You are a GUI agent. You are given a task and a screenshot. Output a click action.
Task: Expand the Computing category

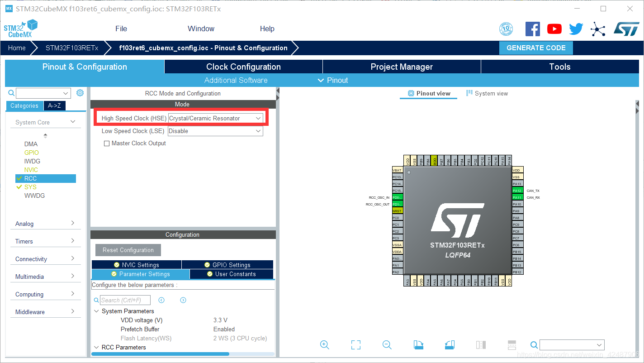(45, 294)
